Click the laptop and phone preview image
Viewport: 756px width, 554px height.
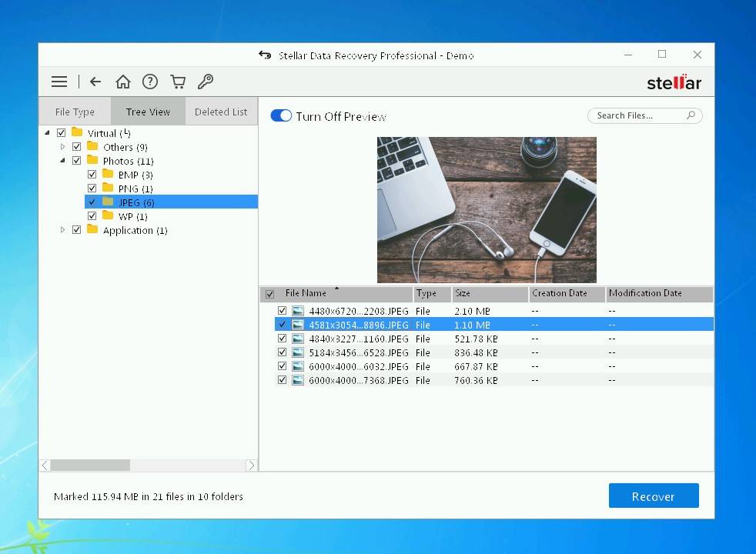coord(487,209)
